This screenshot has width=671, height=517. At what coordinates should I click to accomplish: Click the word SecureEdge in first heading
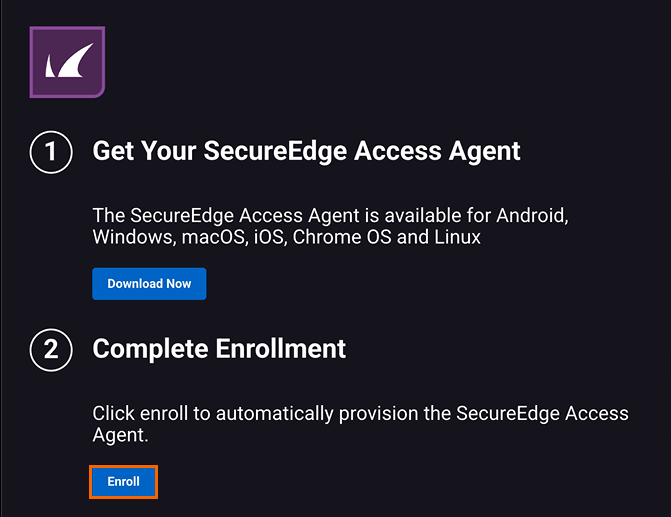269,151
